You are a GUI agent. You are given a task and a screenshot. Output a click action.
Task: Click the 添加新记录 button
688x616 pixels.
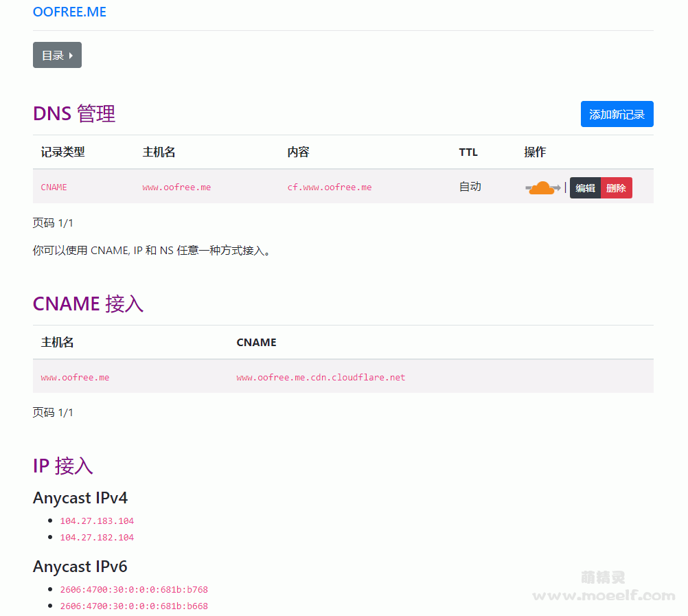pyautogui.click(x=617, y=114)
